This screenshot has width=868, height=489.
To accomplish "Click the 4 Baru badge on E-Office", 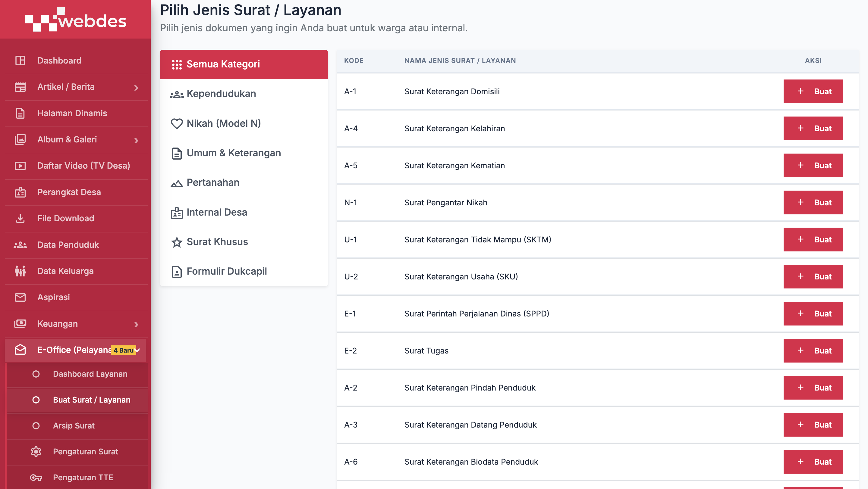I will pyautogui.click(x=123, y=350).
